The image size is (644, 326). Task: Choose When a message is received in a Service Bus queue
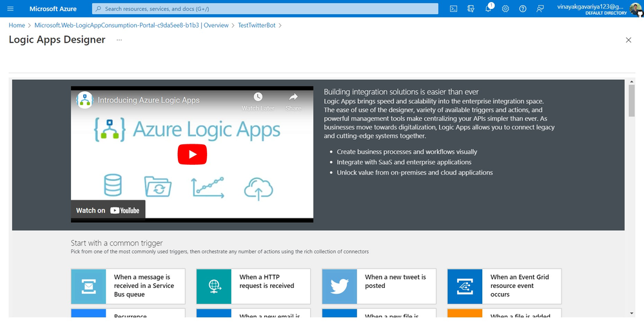(128, 286)
